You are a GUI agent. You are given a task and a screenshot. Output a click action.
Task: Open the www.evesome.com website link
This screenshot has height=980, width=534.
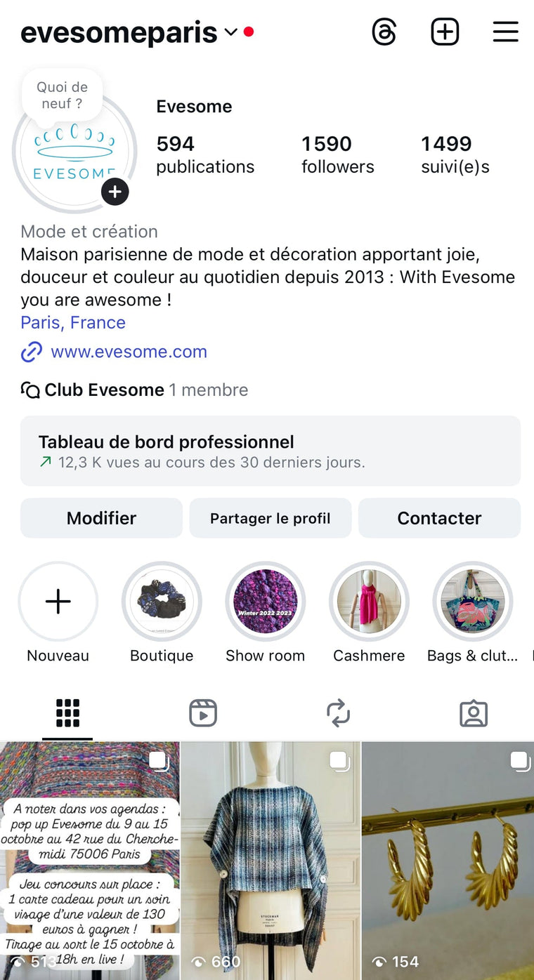tap(129, 352)
